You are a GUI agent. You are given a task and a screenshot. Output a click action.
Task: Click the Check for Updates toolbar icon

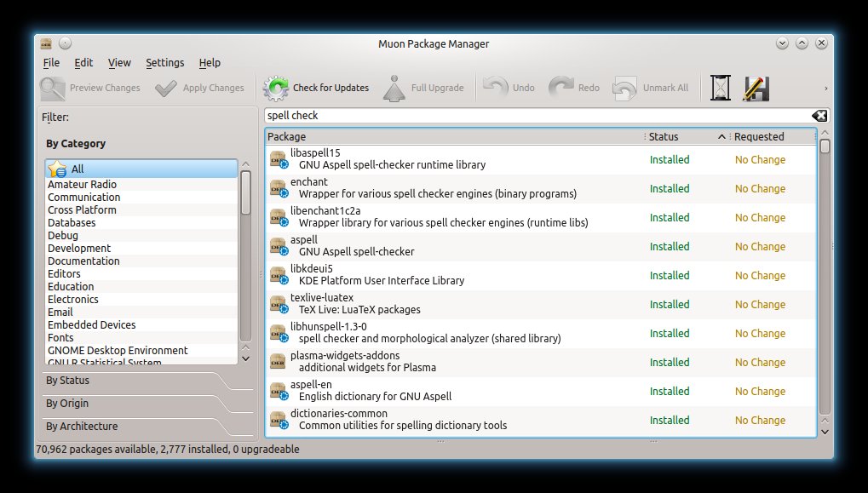click(276, 88)
